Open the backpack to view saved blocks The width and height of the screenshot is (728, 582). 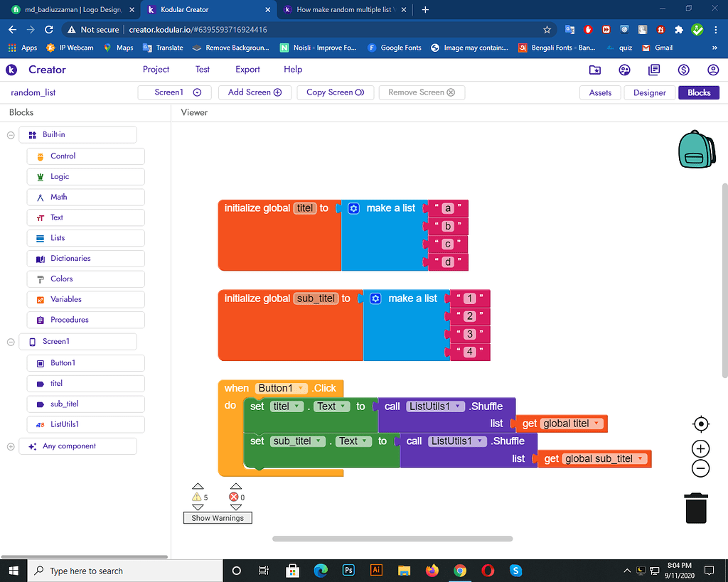[696, 149]
